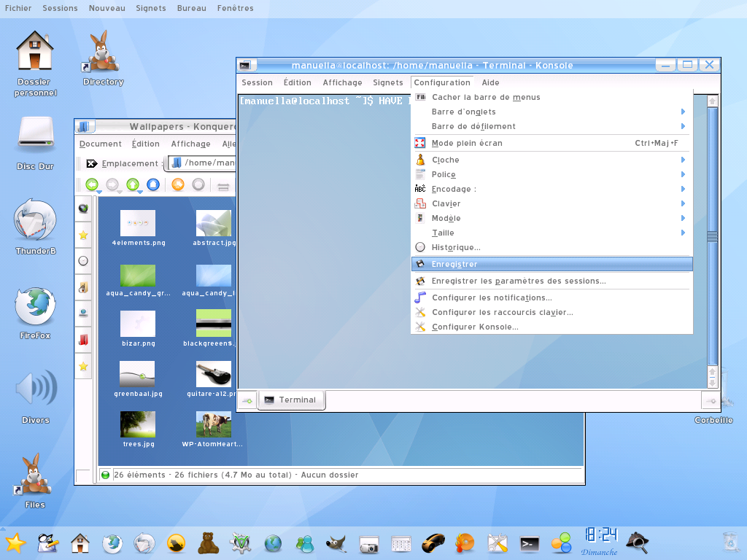Expand the Barre d'onglets submenu
This screenshot has width=747, height=560.
click(x=551, y=112)
